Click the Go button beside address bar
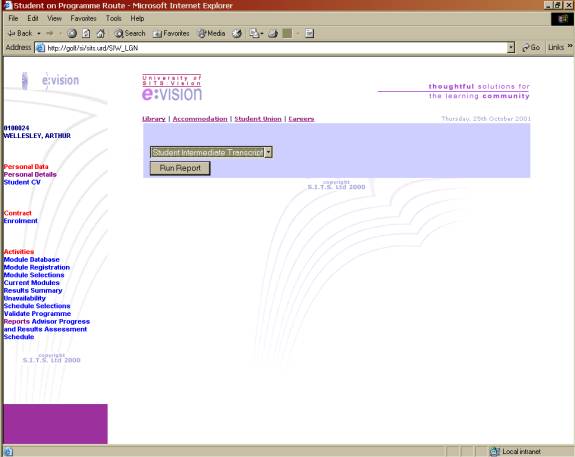 coord(531,47)
